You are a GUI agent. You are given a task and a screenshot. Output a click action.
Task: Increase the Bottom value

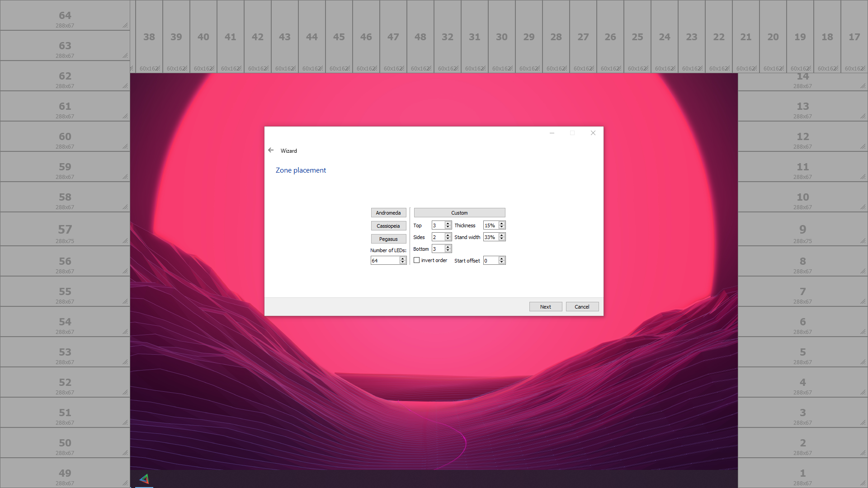448,247
